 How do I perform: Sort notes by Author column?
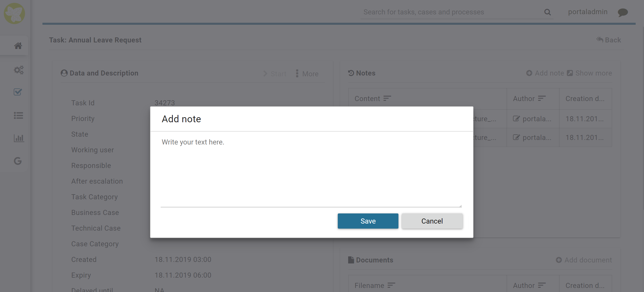(542, 98)
